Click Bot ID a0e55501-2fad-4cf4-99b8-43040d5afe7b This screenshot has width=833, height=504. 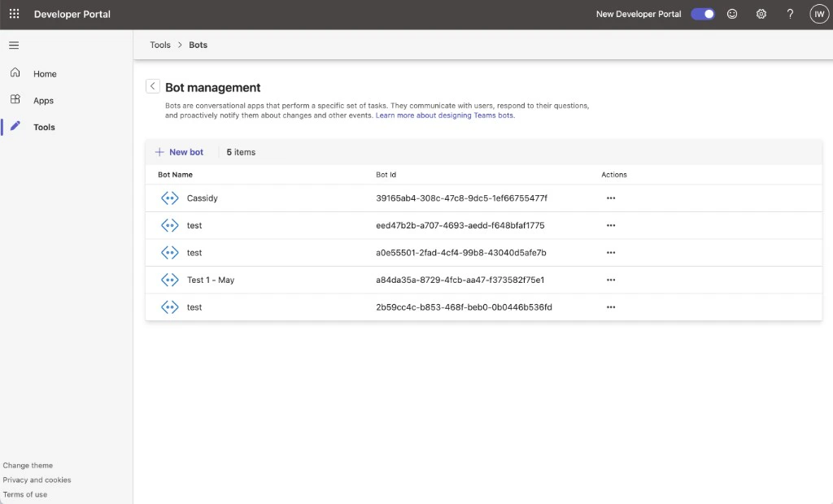pos(461,252)
